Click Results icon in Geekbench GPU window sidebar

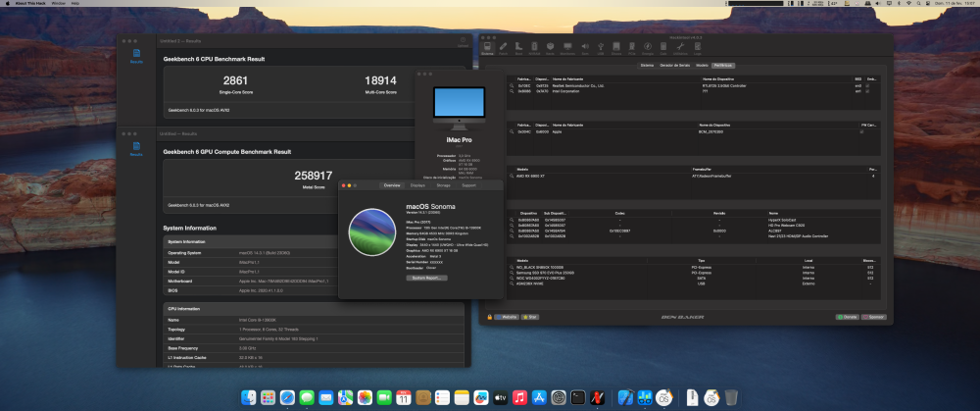[x=136, y=148]
